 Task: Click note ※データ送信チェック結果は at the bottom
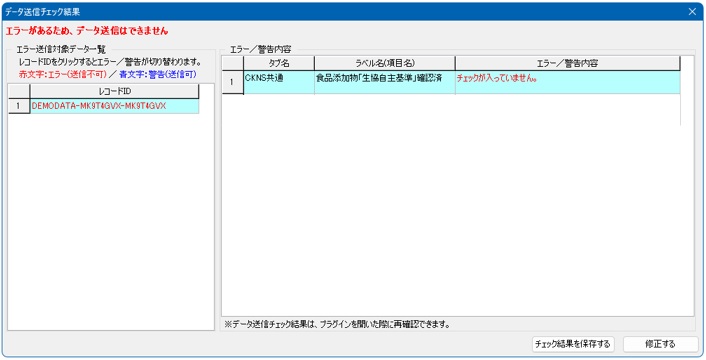coord(337,324)
